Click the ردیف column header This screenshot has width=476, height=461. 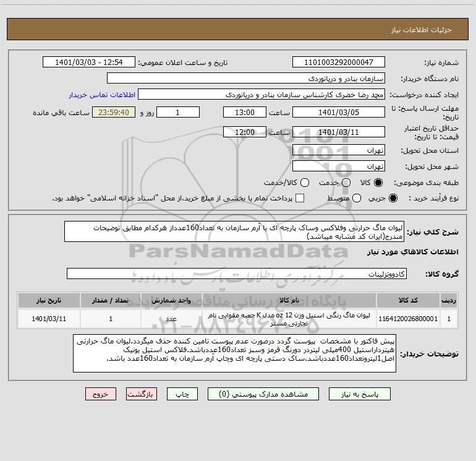(449, 300)
